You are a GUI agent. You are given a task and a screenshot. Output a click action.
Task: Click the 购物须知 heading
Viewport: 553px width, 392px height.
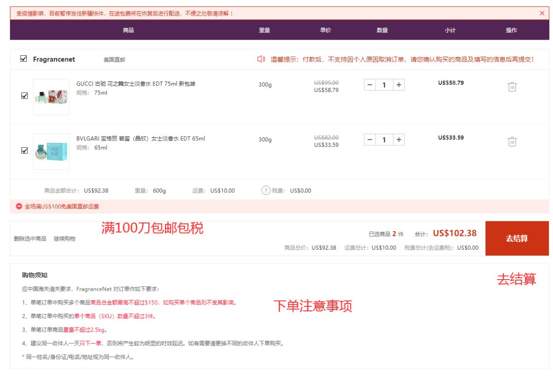[35, 275]
